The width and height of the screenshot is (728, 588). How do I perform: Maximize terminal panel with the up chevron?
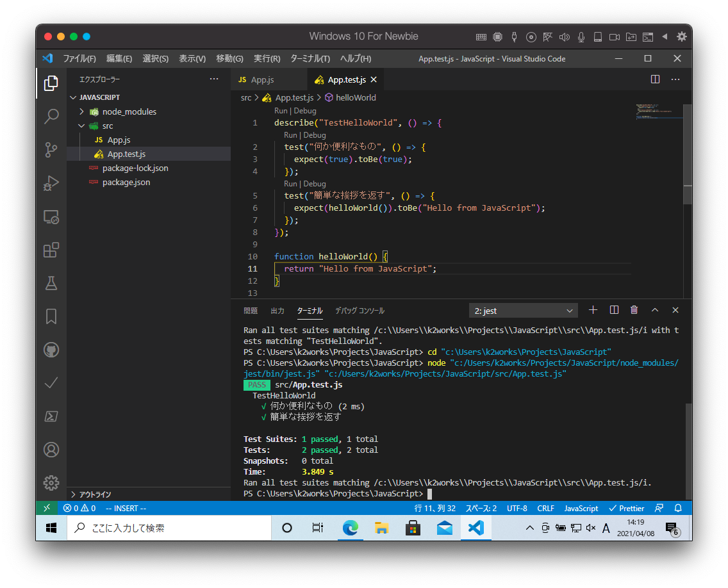pyautogui.click(x=654, y=310)
